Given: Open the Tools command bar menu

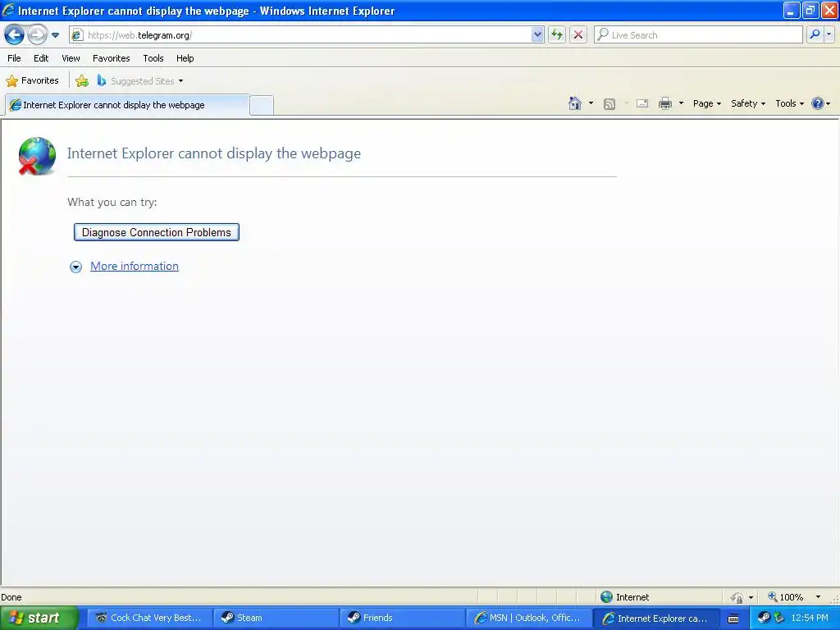Looking at the screenshot, I should pyautogui.click(x=789, y=103).
